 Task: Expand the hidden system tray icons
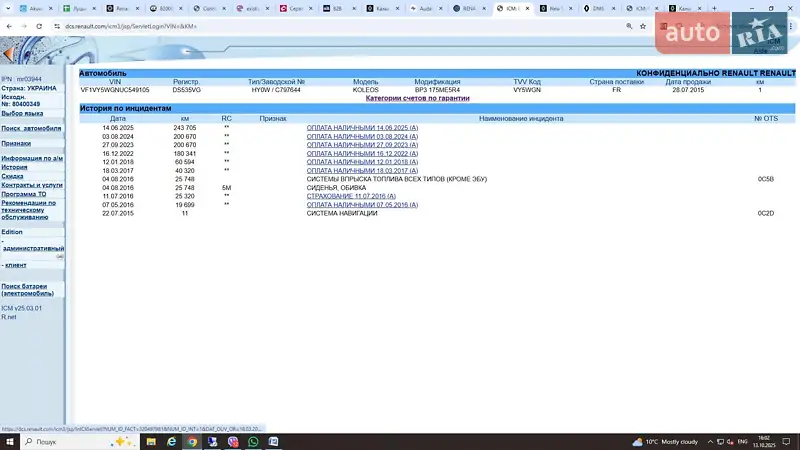pos(708,441)
